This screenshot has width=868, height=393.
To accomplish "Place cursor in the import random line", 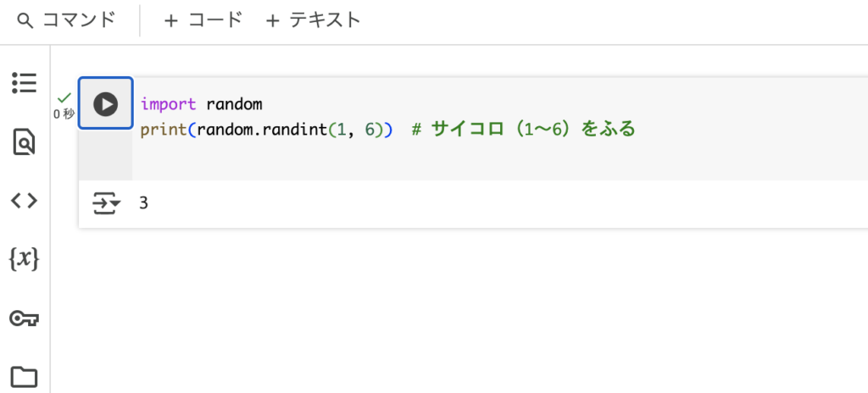I will pyautogui.click(x=201, y=104).
